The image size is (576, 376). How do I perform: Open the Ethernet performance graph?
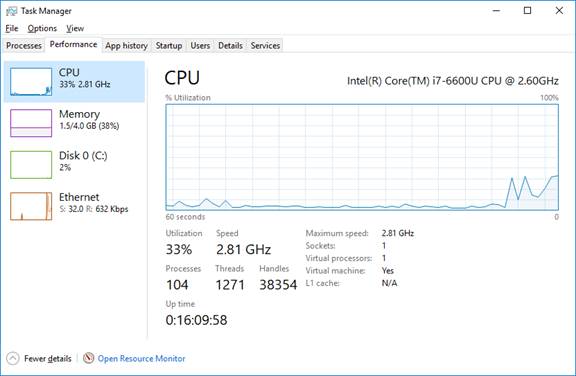tap(31, 206)
